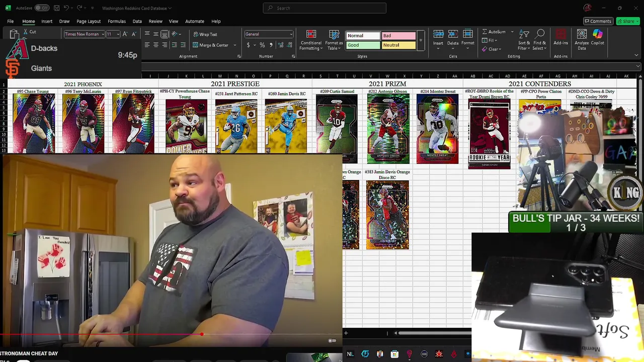
Task: Toggle Wrap Text
Action: click(205, 34)
